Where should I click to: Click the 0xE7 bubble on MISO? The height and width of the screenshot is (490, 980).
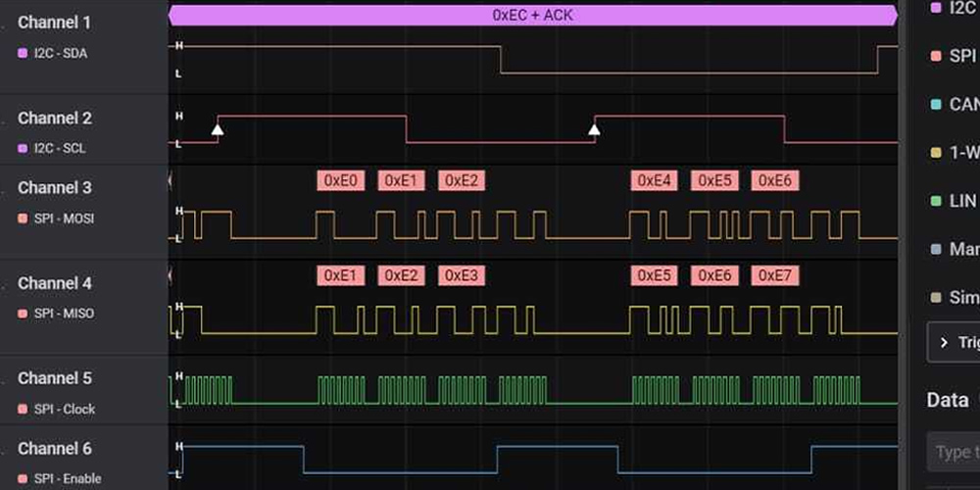click(775, 275)
